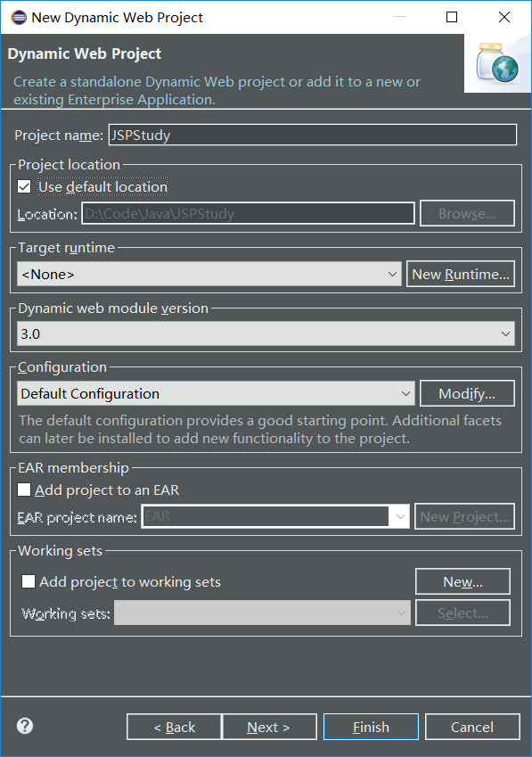
Task: Click the Next button
Action: (269, 726)
